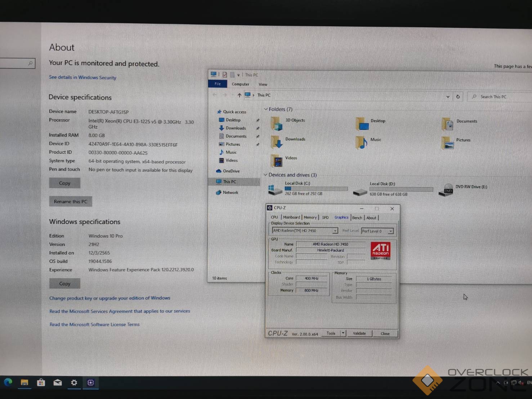
Task: Select the Documents folder in Folders group
Action: (x=459, y=124)
